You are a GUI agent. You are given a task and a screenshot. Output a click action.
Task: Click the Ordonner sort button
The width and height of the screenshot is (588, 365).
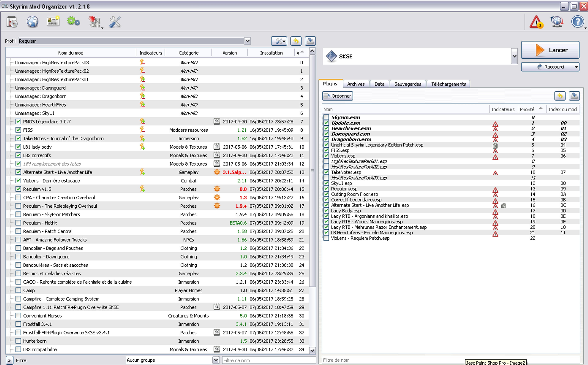pyautogui.click(x=337, y=96)
